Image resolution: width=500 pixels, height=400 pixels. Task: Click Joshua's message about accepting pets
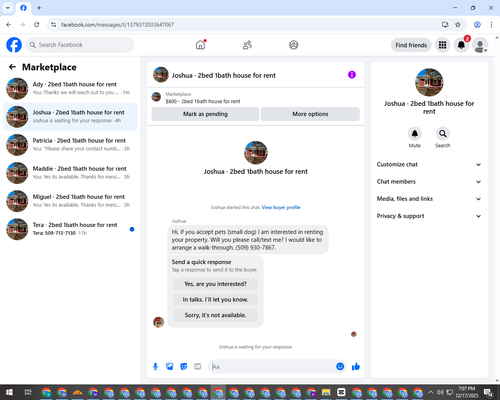pos(248,240)
